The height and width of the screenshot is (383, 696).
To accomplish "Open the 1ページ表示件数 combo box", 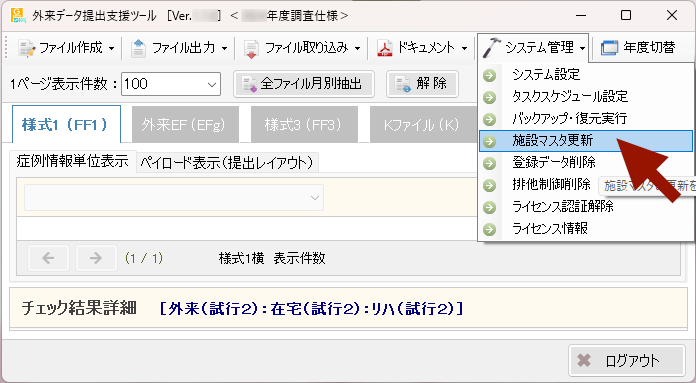I will tap(171, 84).
